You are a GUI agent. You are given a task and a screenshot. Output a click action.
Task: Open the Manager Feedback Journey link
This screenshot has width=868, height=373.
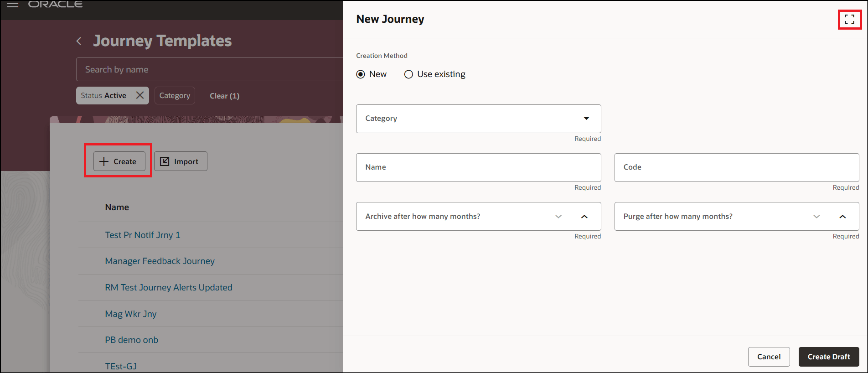[x=160, y=261]
